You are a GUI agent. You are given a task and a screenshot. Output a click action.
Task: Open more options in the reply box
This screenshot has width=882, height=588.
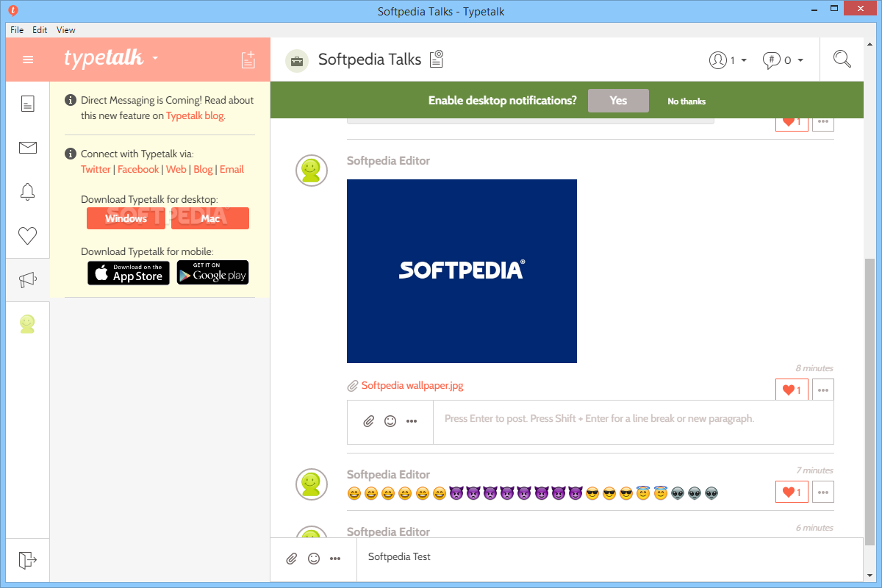[x=412, y=421]
